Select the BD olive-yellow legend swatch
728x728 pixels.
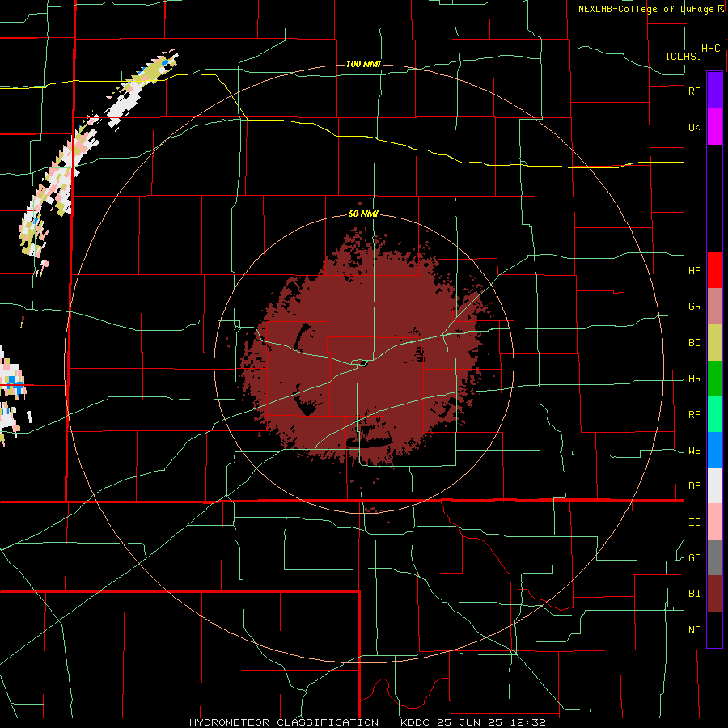pos(714,343)
